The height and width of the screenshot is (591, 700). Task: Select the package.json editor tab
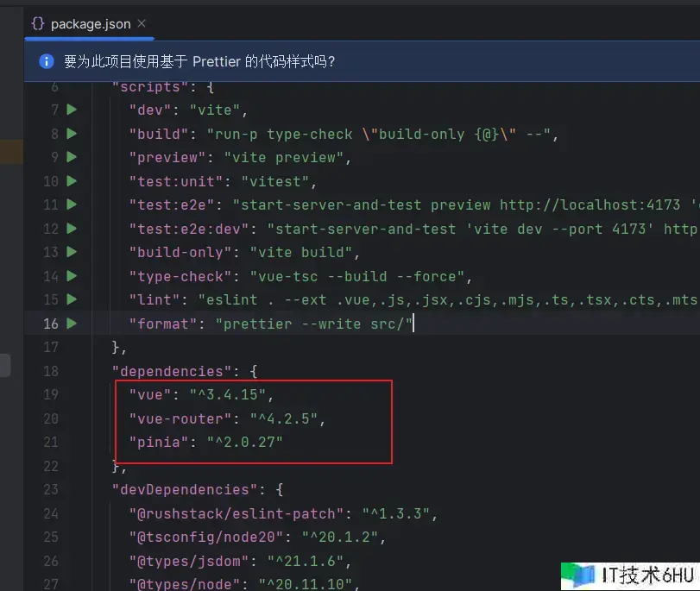coord(89,24)
